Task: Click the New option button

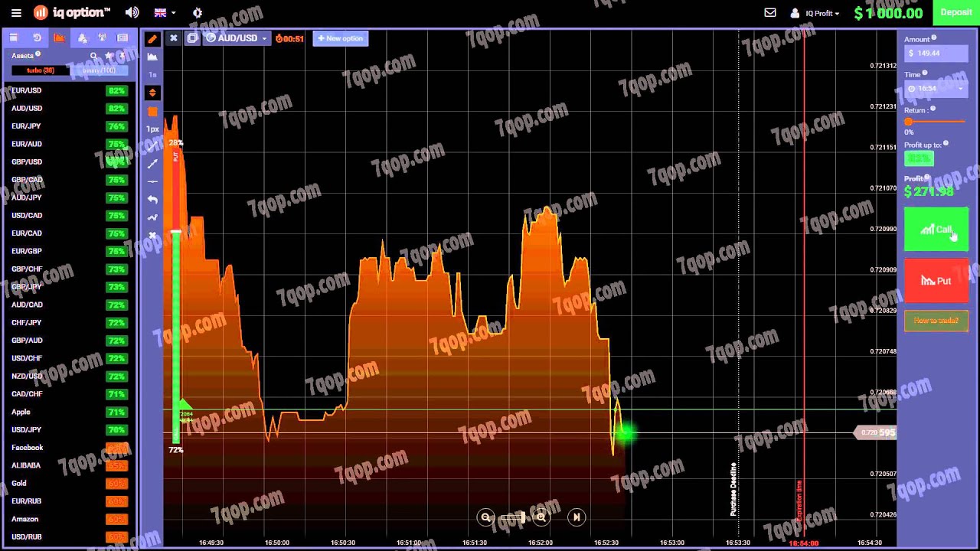Action: (341, 38)
